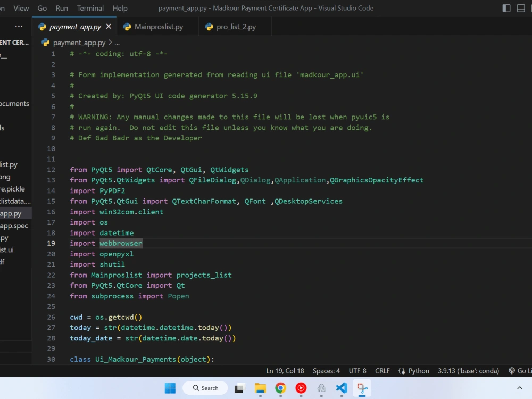Click PyPDF2 on line 14
This screenshot has height=399, width=532.
click(x=112, y=191)
